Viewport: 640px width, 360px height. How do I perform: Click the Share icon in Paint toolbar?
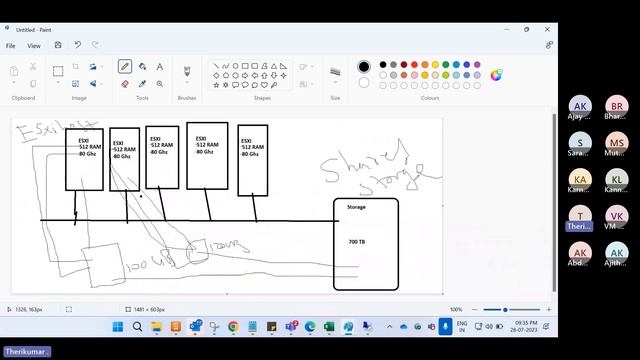point(549,45)
